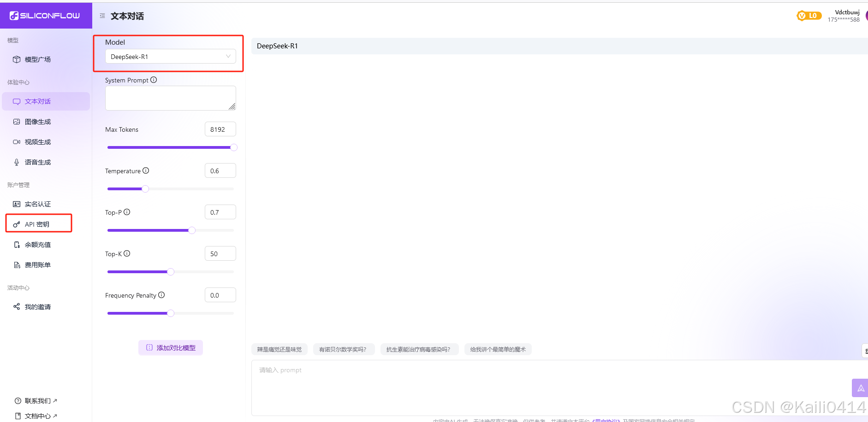Select the 文本对话 sidebar item

(x=46, y=101)
